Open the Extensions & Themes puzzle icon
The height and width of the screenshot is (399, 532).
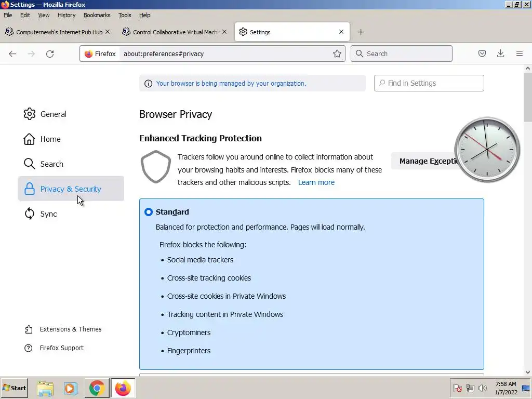coord(29,329)
